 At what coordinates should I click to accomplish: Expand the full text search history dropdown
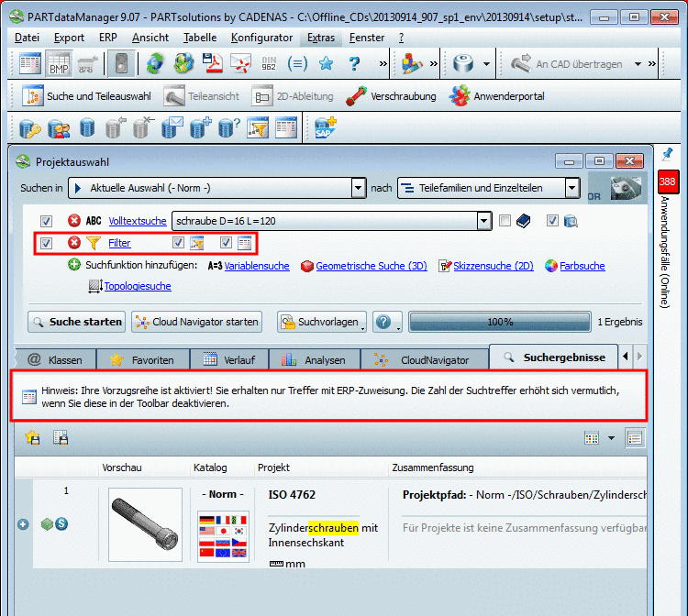[484, 221]
